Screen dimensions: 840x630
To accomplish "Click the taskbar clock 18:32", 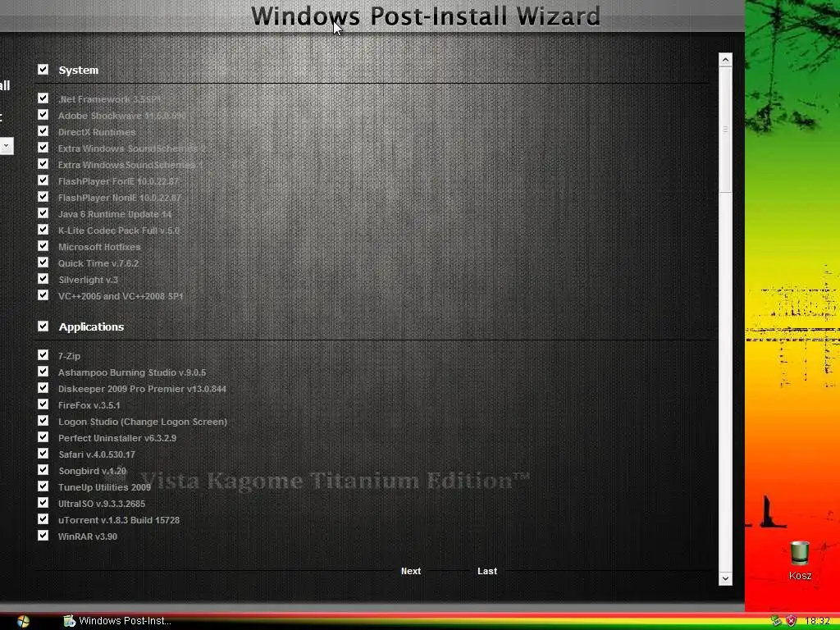I will tap(818, 621).
